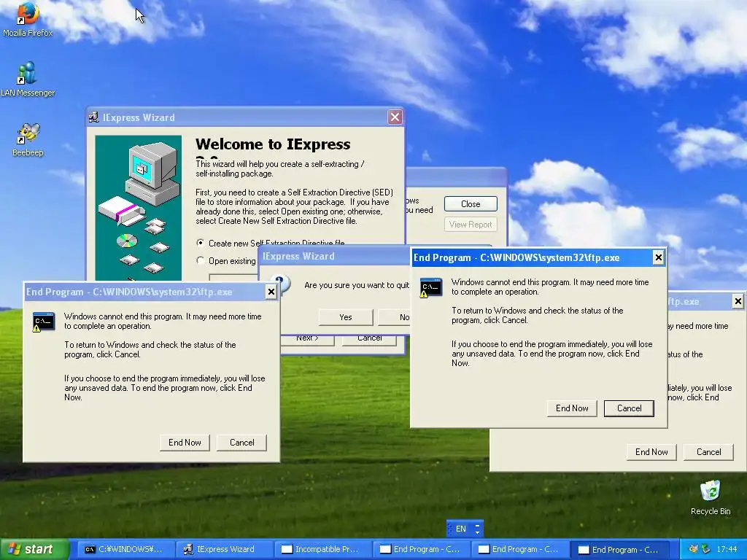Click the Windows start button
Viewport: 747px width, 560px height.
[x=35, y=549]
